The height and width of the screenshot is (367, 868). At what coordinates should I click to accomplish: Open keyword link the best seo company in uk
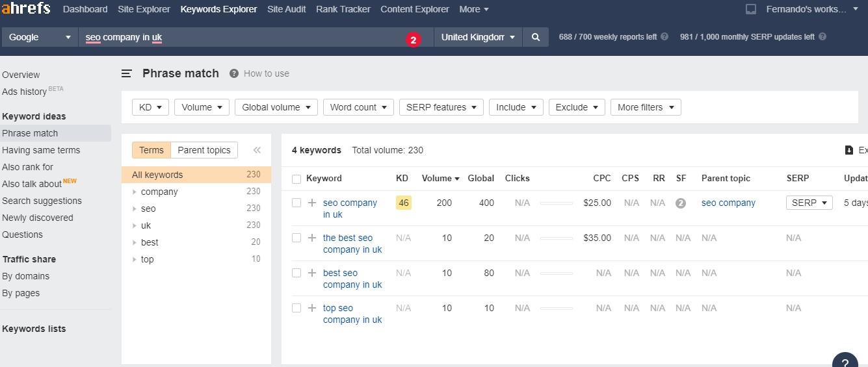coord(352,244)
